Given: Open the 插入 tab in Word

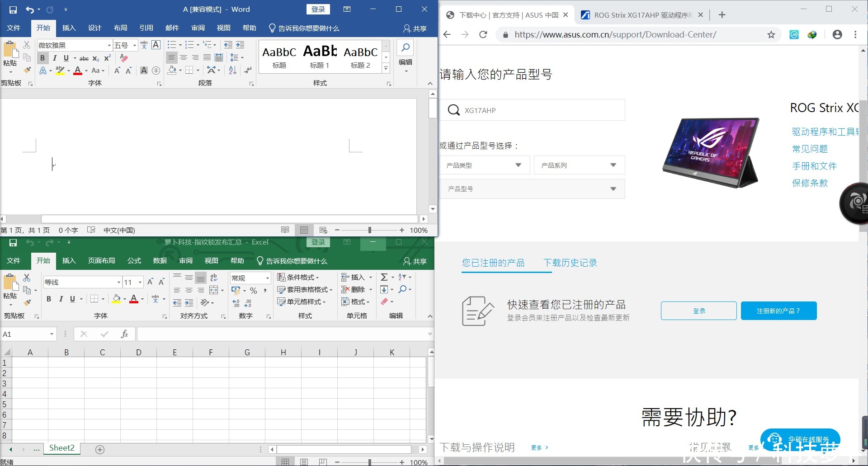Looking at the screenshot, I should 69,28.
